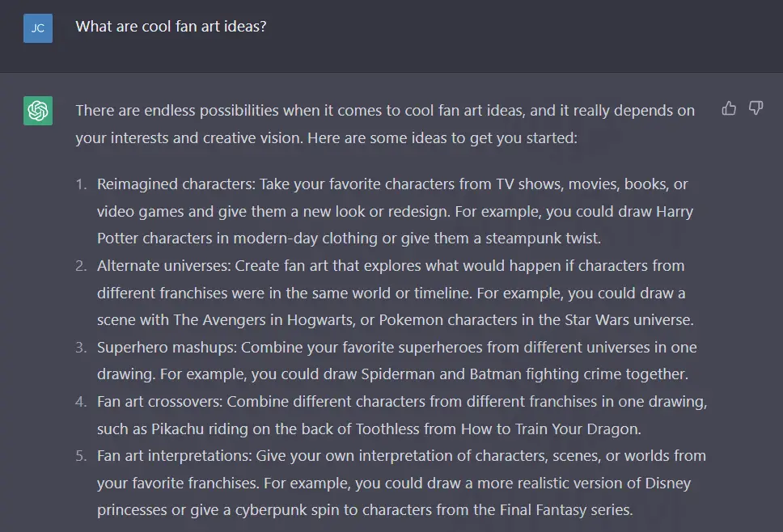The height and width of the screenshot is (532, 783).
Task: Click the JC user avatar
Action: tap(38, 28)
